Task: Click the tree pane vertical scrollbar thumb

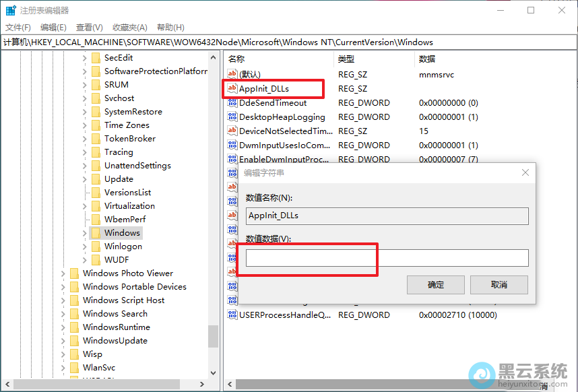Action: 213,336
